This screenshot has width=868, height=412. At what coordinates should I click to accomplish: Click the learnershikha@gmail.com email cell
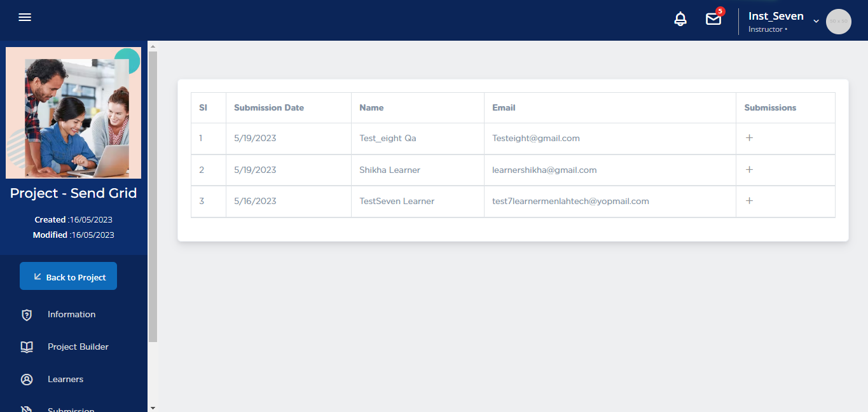[x=544, y=170]
